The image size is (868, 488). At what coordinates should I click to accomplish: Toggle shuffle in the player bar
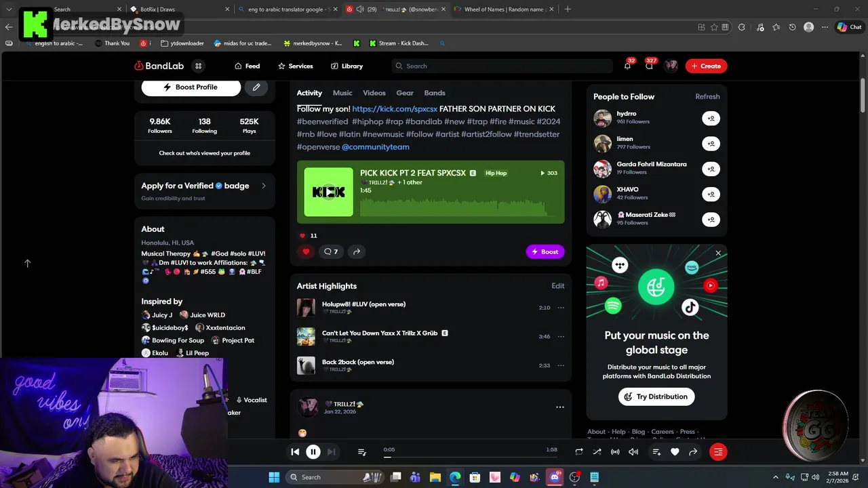(x=597, y=452)
